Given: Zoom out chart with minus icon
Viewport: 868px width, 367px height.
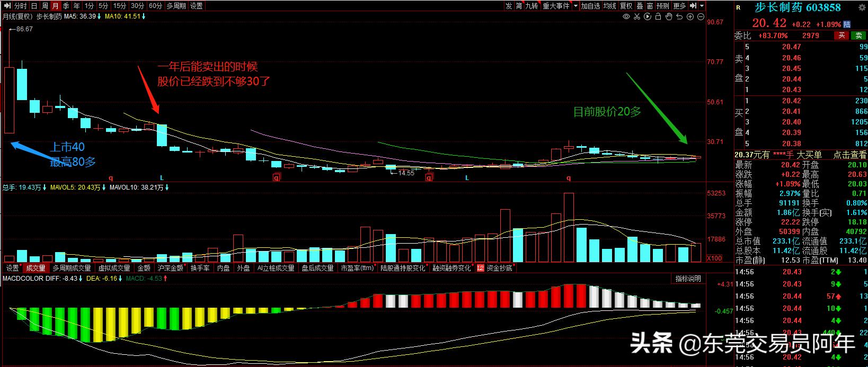Looking at the screenshot, I should pos(701,16).
